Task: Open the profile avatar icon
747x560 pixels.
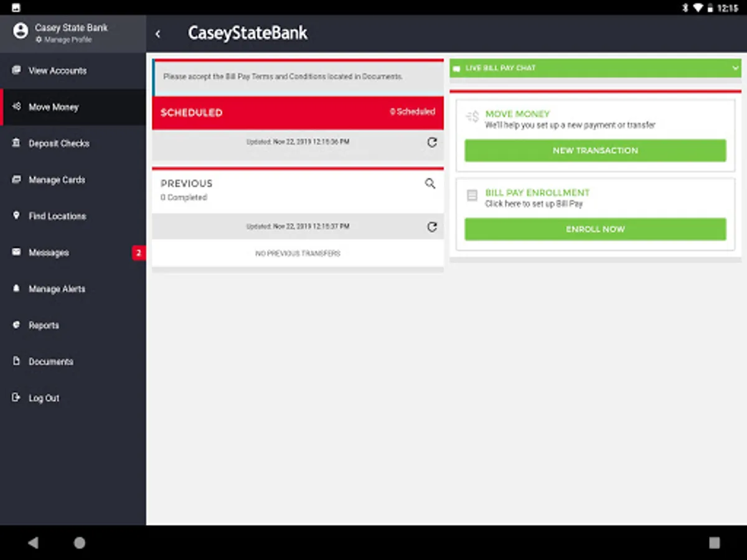Action: [x=21, y=30]
